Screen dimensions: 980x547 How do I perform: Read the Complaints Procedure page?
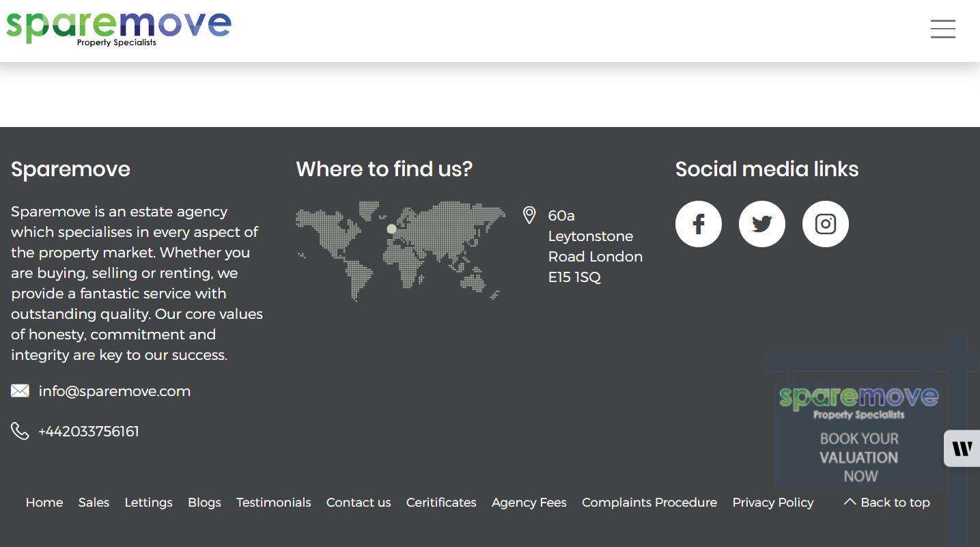(x=649, y=503)
